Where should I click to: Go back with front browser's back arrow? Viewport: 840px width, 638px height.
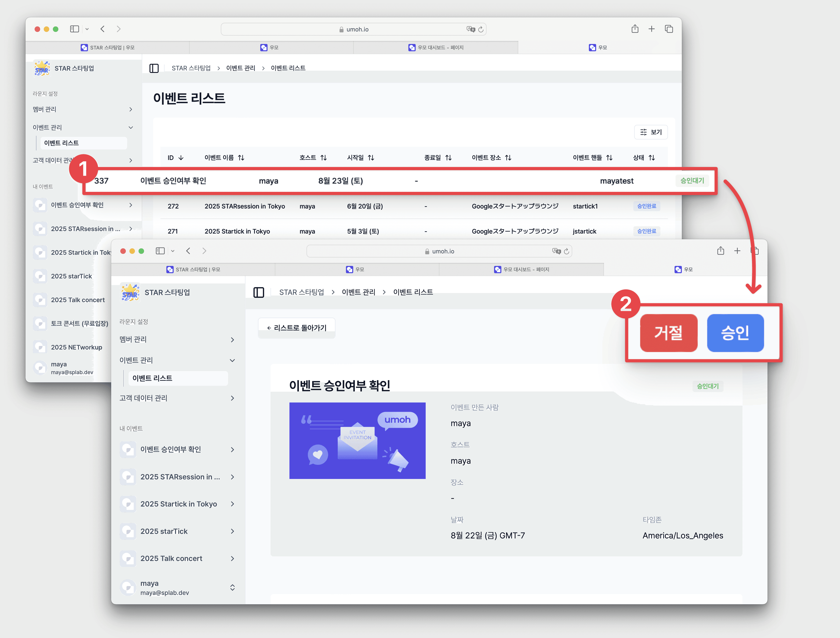[x=188, y=251]
